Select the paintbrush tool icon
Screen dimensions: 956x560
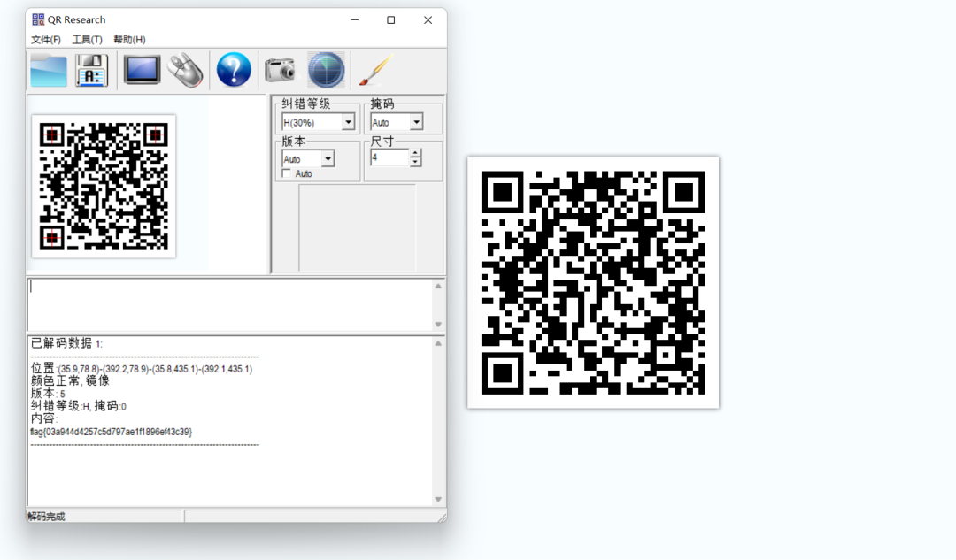click(x=375, y=70)
